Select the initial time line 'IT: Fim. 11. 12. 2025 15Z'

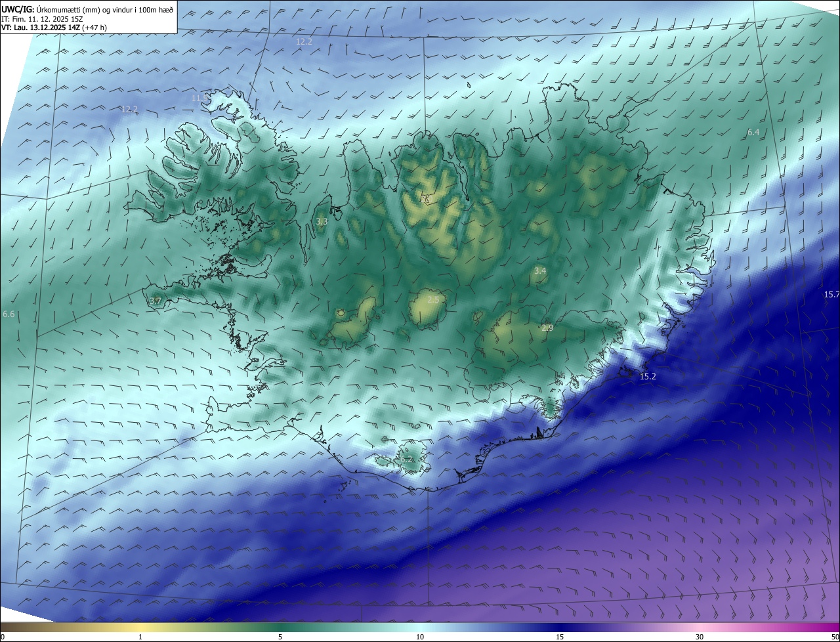[x=42, y=19]
